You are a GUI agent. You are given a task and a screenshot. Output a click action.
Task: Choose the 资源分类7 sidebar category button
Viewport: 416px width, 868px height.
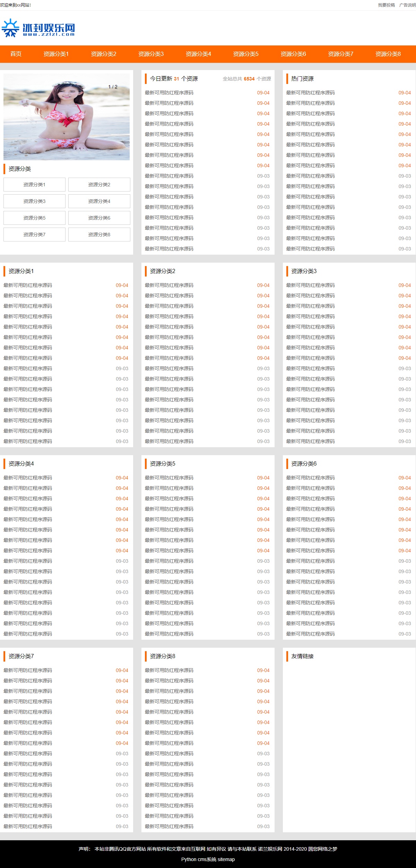[34, 235]
